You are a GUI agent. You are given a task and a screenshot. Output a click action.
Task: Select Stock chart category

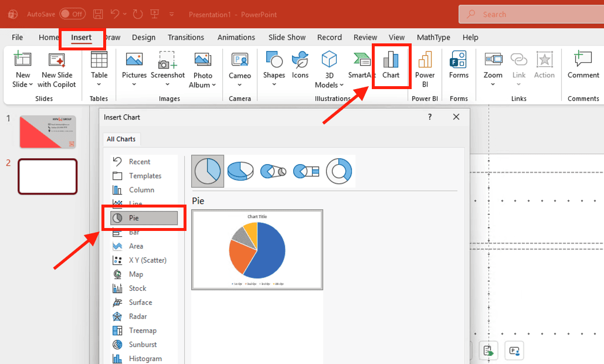(x=144, y=288)
